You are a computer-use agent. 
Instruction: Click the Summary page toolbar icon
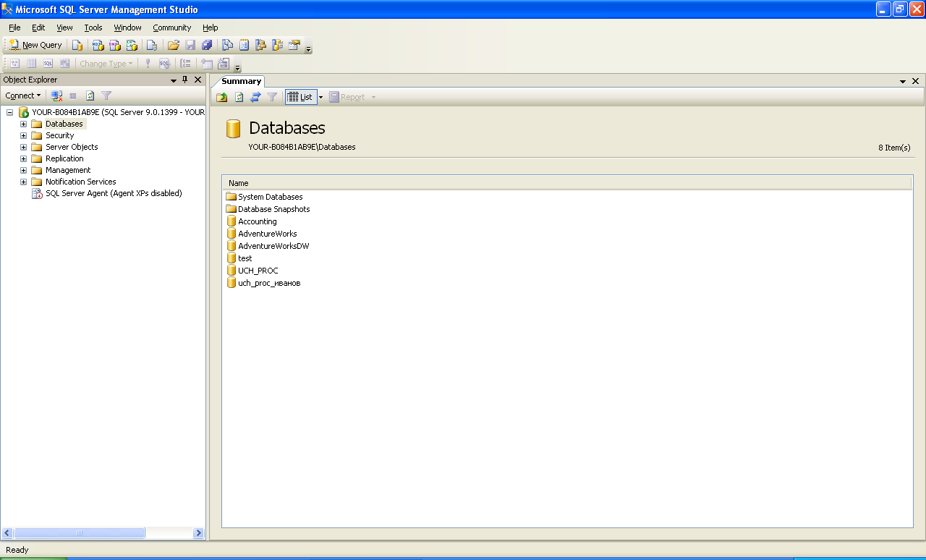(245, 45)
